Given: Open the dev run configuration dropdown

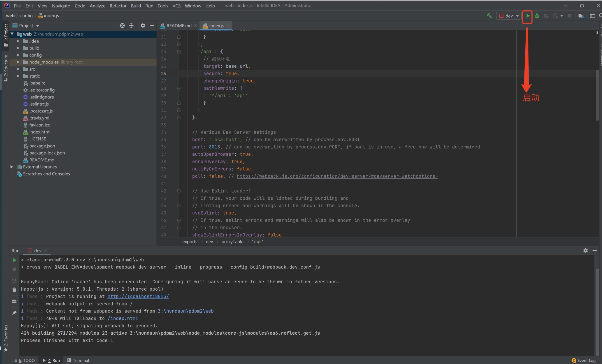Looking at the screenshot, I should tap(509, 16).
